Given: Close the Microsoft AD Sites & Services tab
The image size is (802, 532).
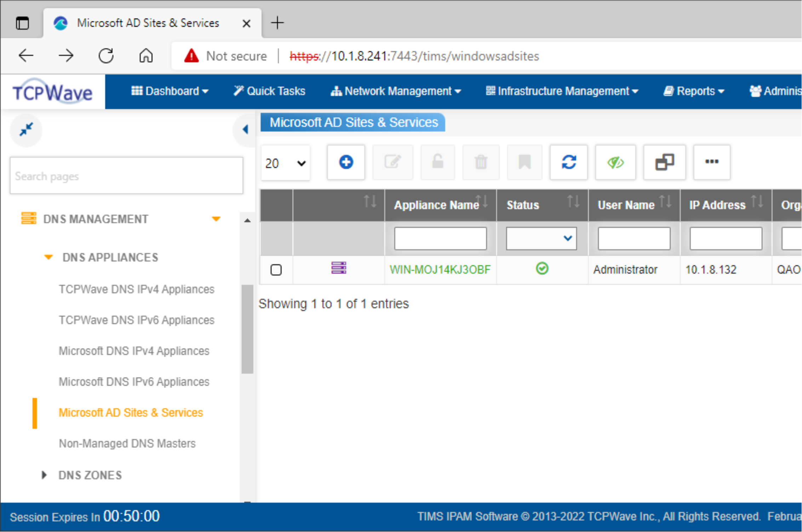Looking at the screenshot, I should (246, 24).
